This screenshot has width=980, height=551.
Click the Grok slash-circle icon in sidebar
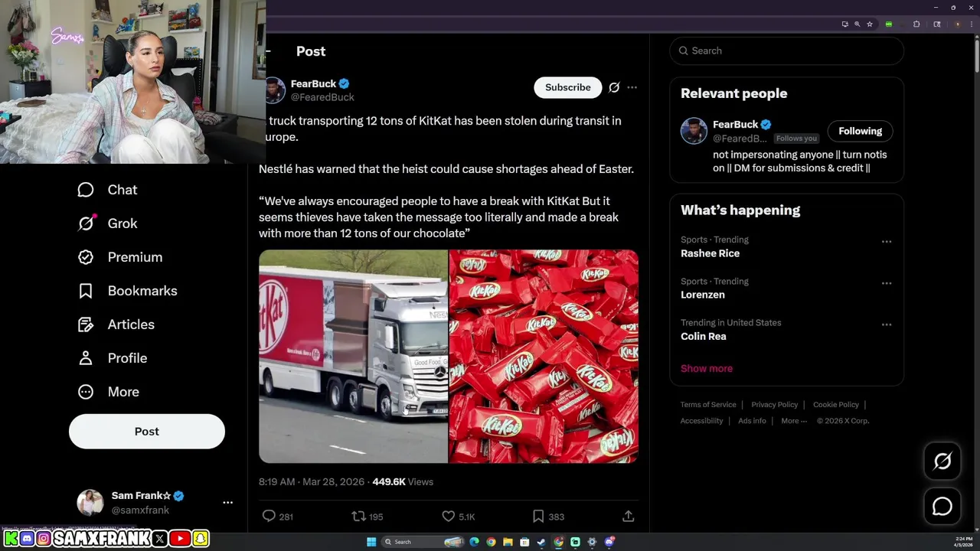(x=86, y=223)
